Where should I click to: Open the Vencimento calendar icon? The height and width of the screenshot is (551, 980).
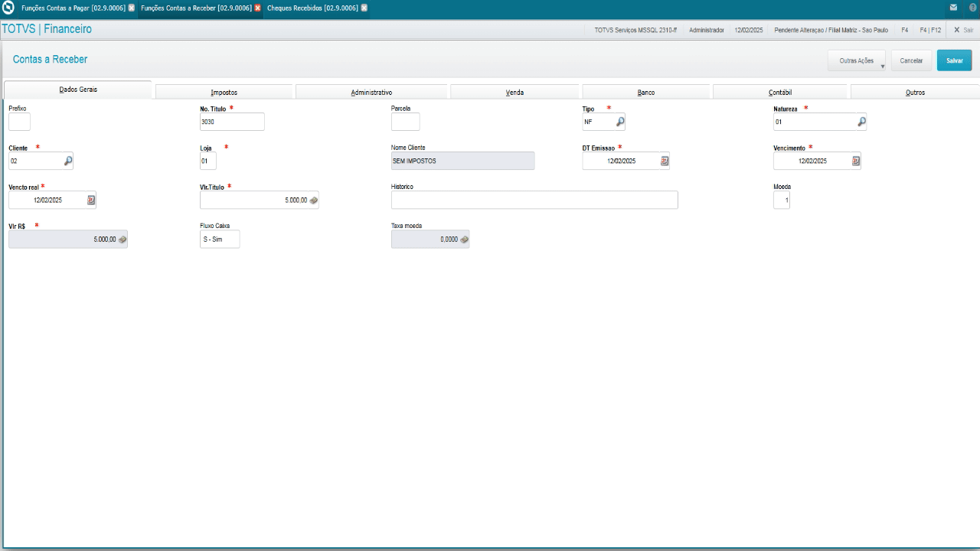[x=856, y=161]
